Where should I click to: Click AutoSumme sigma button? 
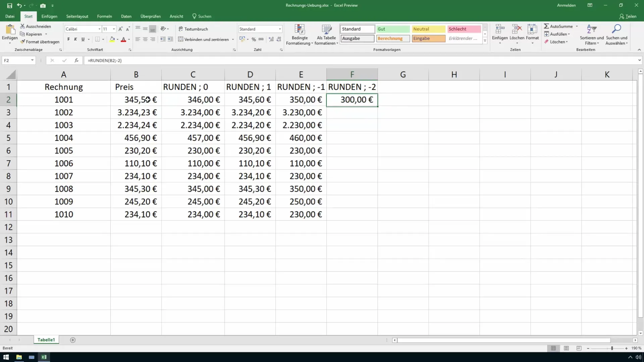pyautogui.click(x=558, y=26)
